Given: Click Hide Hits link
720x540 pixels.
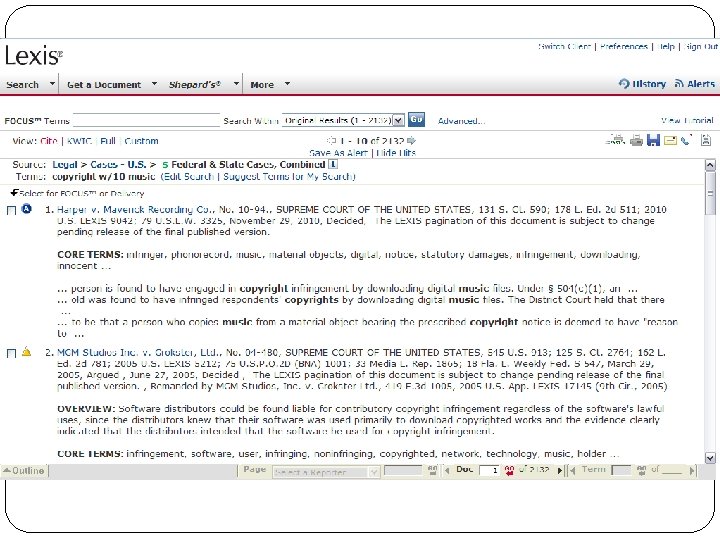Looking at the screenshot, I should point(396,152).
